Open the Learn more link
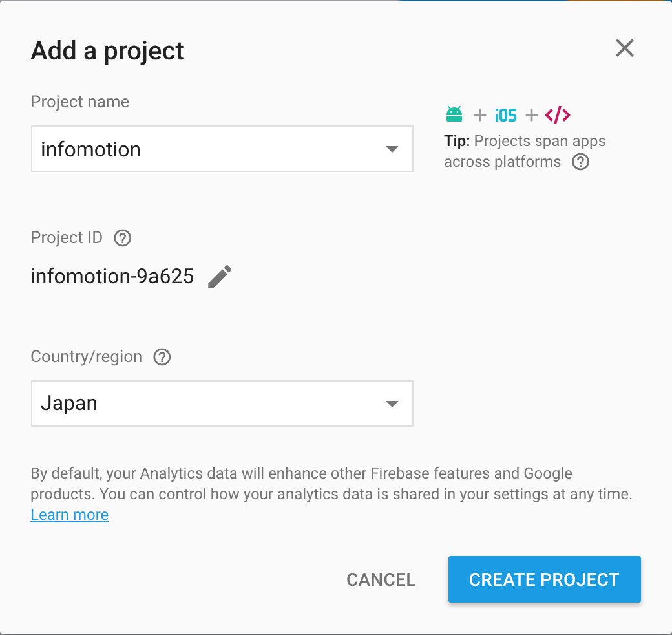Viewport: 672px width, 635px height. point(69,514)
